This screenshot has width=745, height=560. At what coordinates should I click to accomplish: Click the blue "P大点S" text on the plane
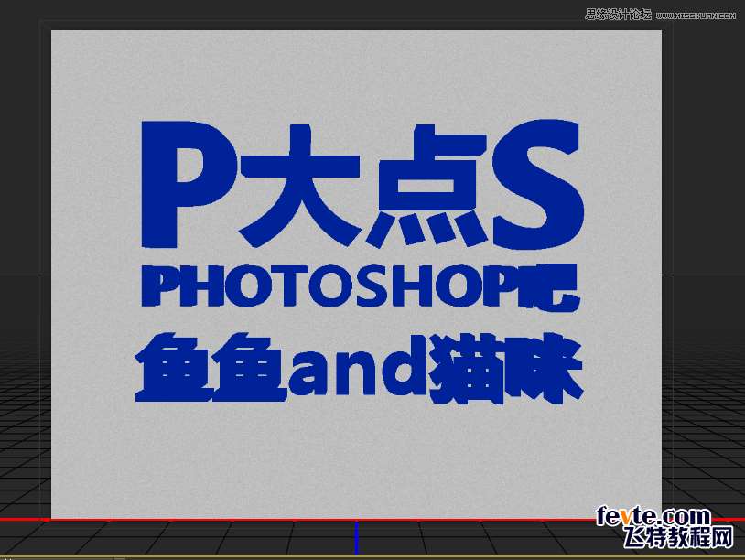362,184
